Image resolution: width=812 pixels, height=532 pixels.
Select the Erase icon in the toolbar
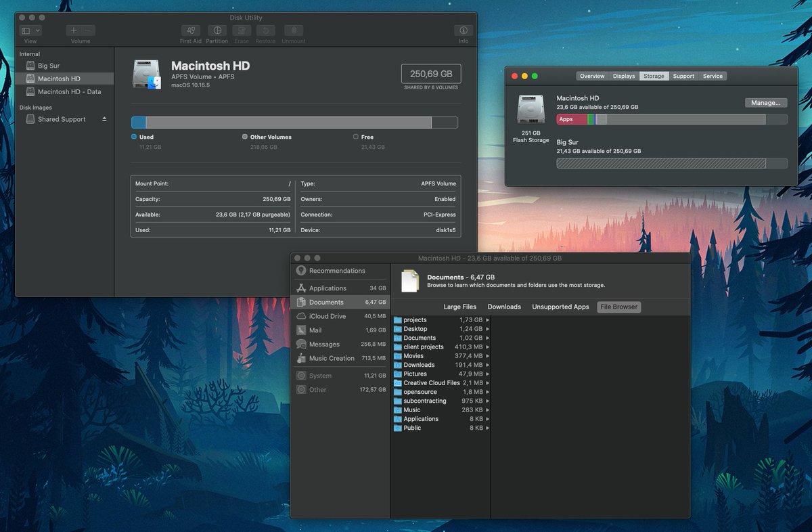(242, 32)
